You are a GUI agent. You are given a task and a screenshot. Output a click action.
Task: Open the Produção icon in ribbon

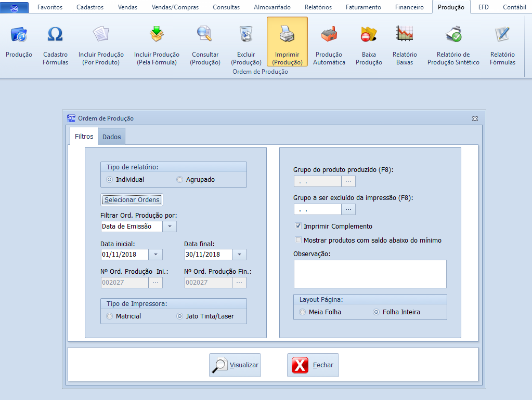pyautogui.click(x=19, y=35)
